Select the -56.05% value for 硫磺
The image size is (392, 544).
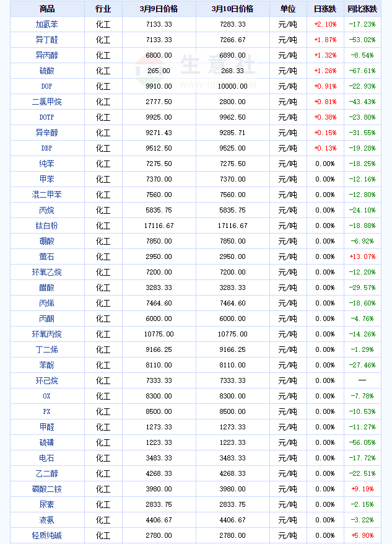click(x=362, y=442)
